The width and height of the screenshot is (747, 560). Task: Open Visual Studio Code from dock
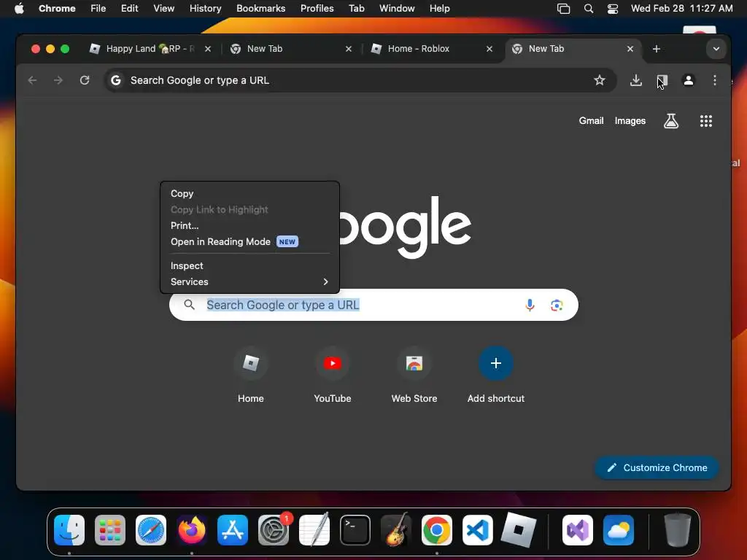point(477,530)
